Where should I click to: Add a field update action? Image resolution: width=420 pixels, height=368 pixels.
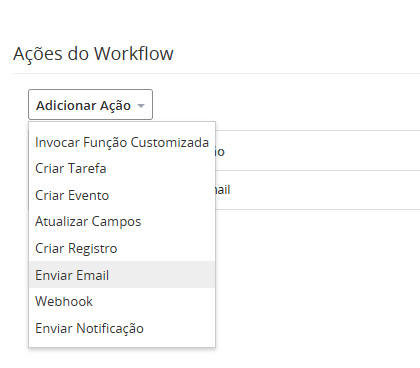click(122, 221)
